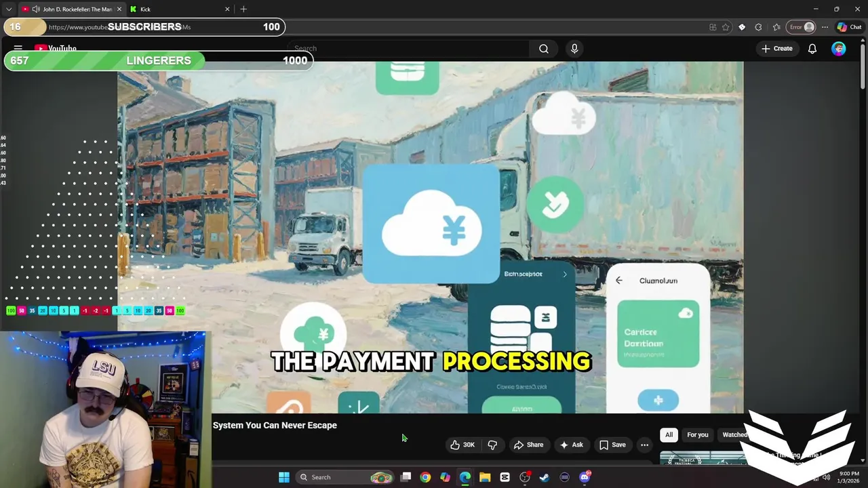
Task: Click into the YouTube search field
Action: point(408,49)
